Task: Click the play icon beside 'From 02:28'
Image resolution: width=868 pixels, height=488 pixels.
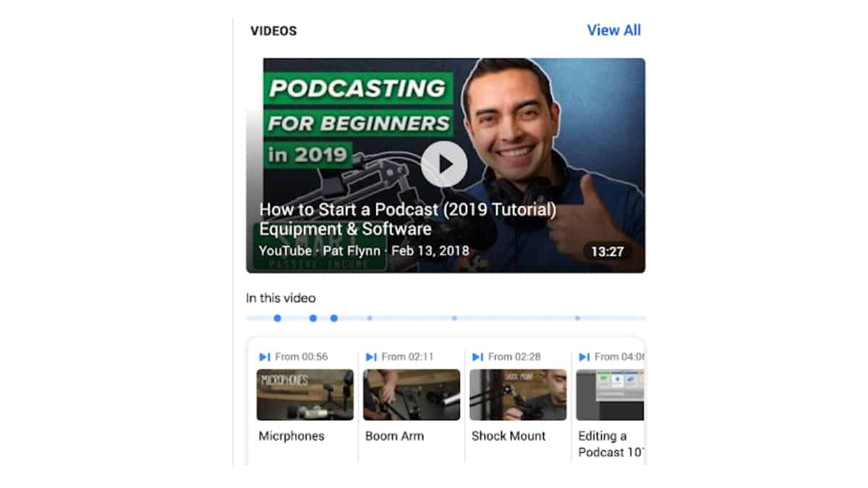Action: (x=477, y=356)
